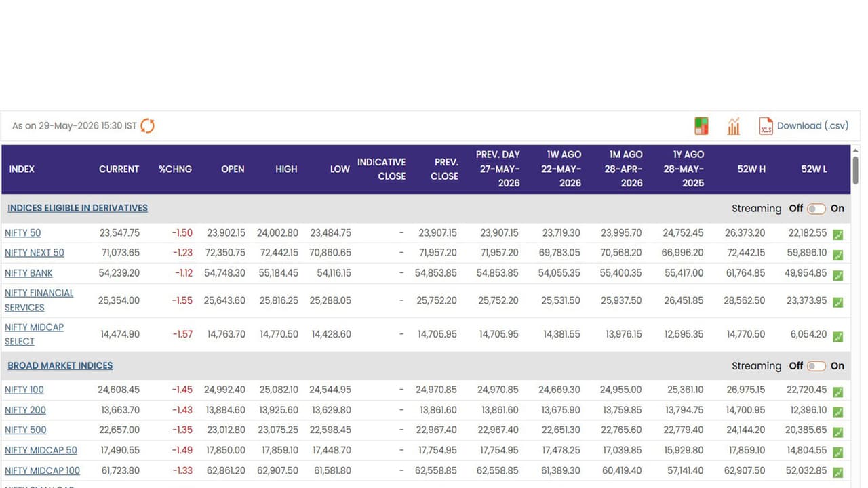The height and width of the screenshot is (488, 868).
Task: Click the PREV. DAY 27-MAY-2026 header
Action: pos(498,169)
